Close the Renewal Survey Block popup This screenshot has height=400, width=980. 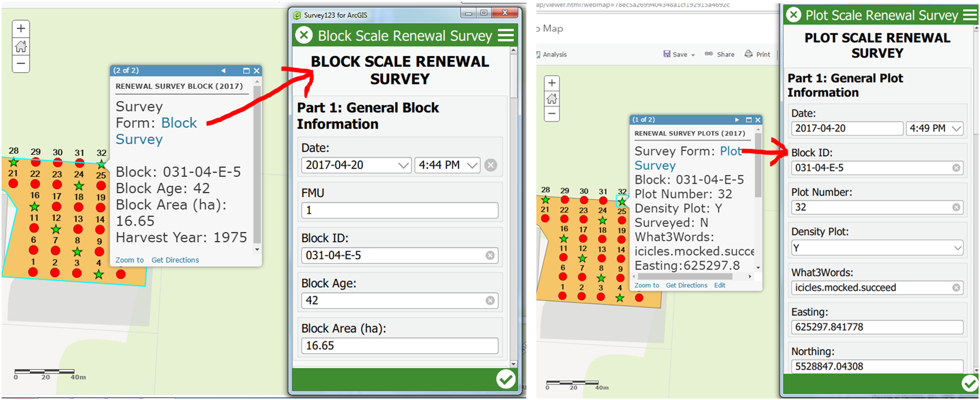(257, 71)
